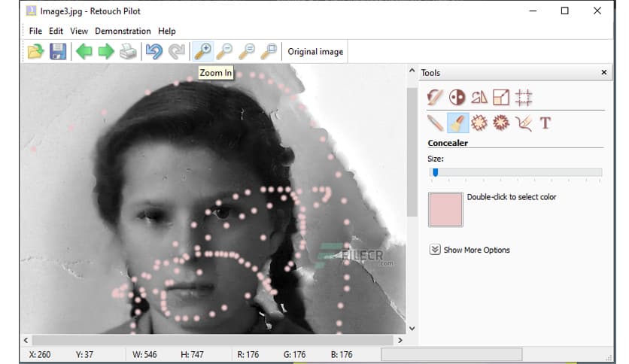Select the pencil tool
Image resolution: width=629 pixels, height=364 pixels.
435,123
